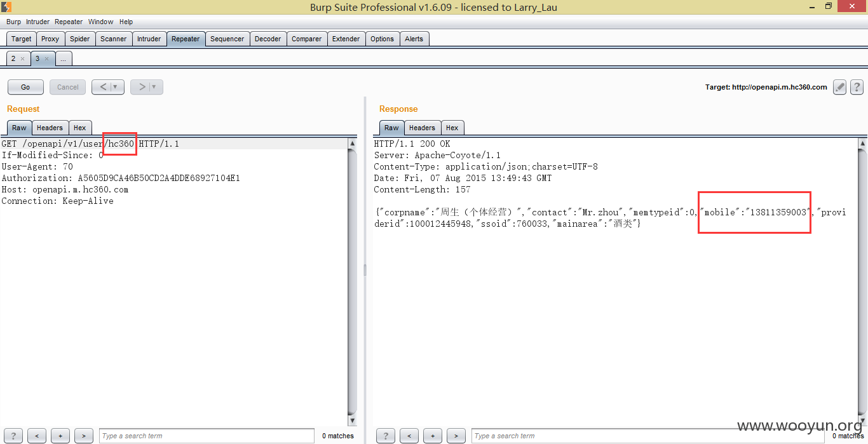Open the Help menu

(x=126, y=22)
